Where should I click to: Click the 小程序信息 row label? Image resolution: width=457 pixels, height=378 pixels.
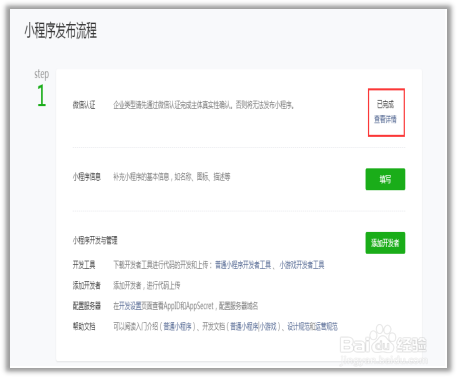tap(87, 177)
